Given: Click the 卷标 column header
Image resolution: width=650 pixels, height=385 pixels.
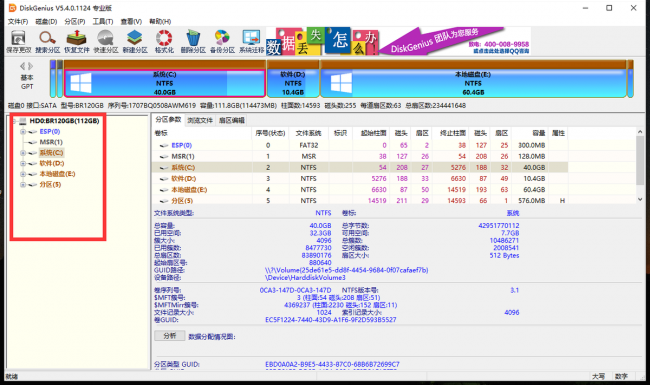Looking at the screenshot, I should tap(202, 133).
